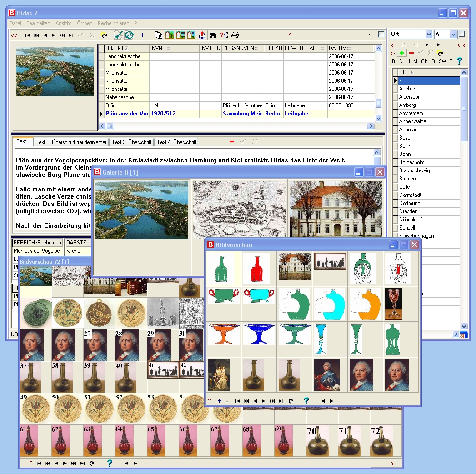
Task: Select Braunschweig in the ORT list
Action: tap(429, 170)
